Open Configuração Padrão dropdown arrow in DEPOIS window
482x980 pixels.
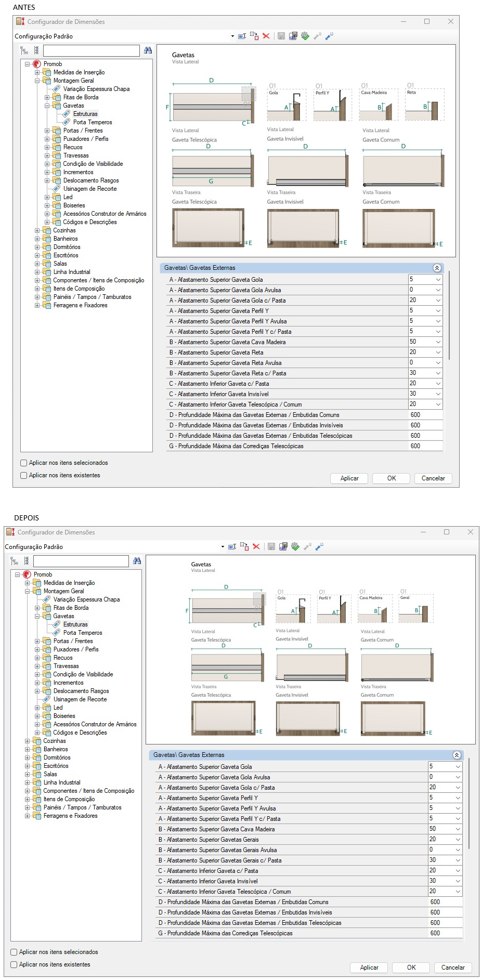(x=223, y=547)
